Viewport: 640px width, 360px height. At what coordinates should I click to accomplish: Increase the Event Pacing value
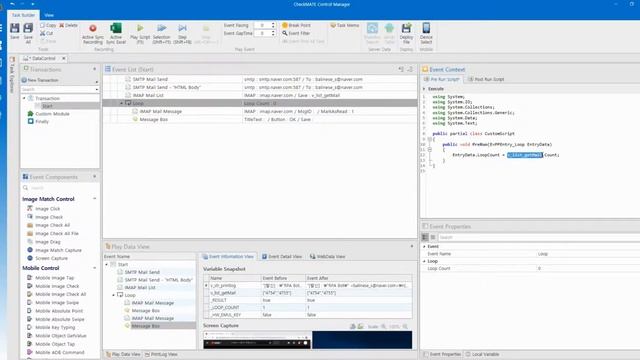273,24
